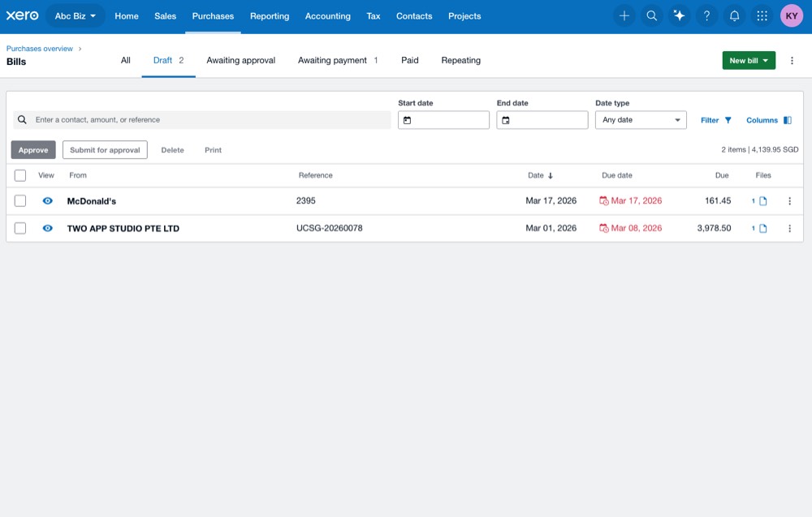This screenshot has height=517, width=812.
Task: Click the Print button
Action: (213, 150)
